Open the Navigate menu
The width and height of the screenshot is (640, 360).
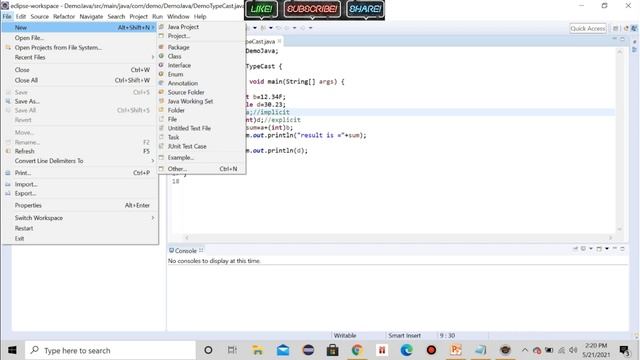[x=91, y=16]
